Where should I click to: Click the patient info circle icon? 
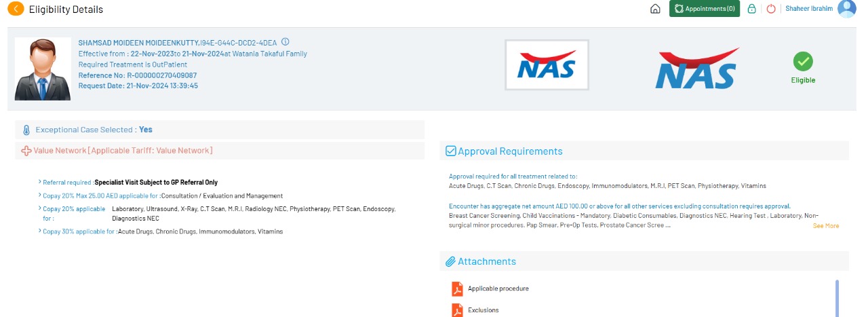285,41
